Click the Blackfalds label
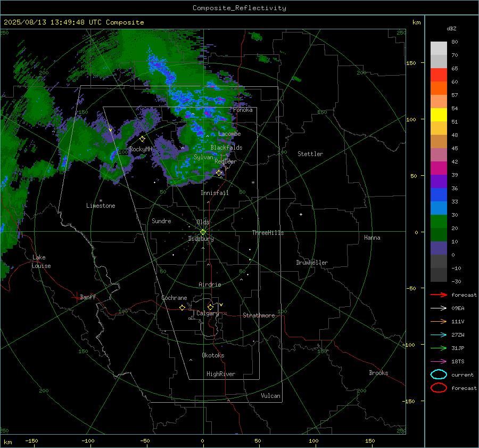This screenshot has height=448, width=479. pyautogui.click(x=226, y=148)
